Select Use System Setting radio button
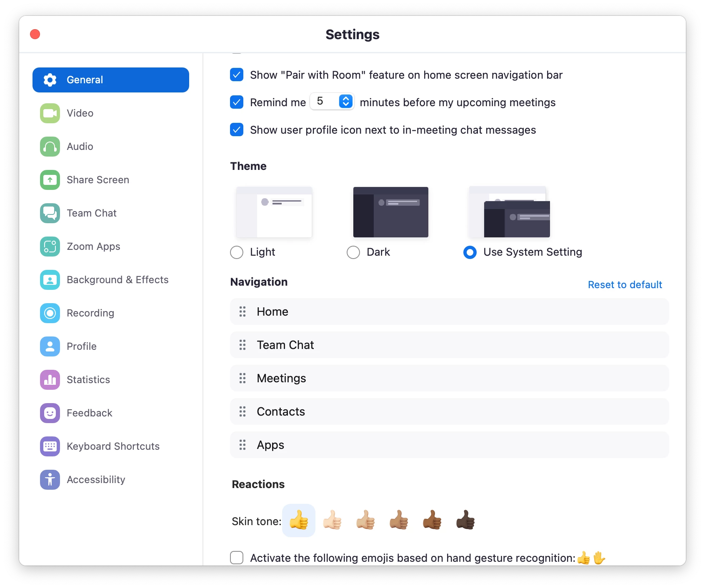 pyautogui.click(x=470, y=252)
